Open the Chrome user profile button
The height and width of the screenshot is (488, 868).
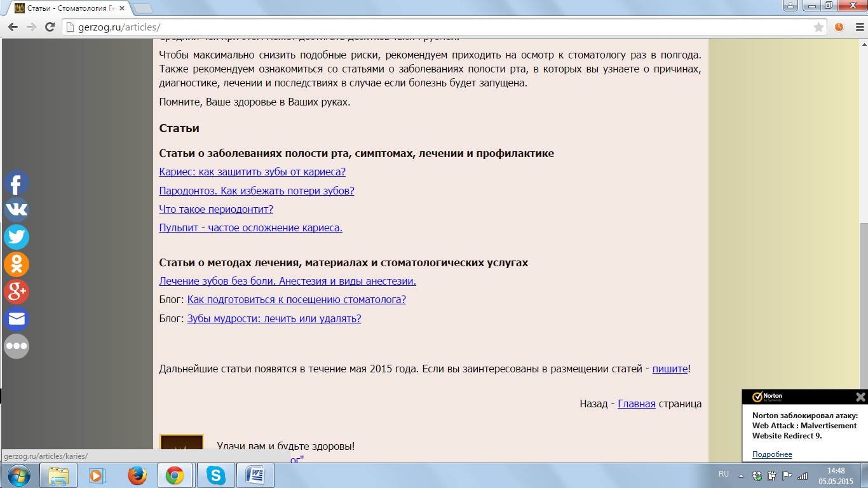(x=790, y=5)
